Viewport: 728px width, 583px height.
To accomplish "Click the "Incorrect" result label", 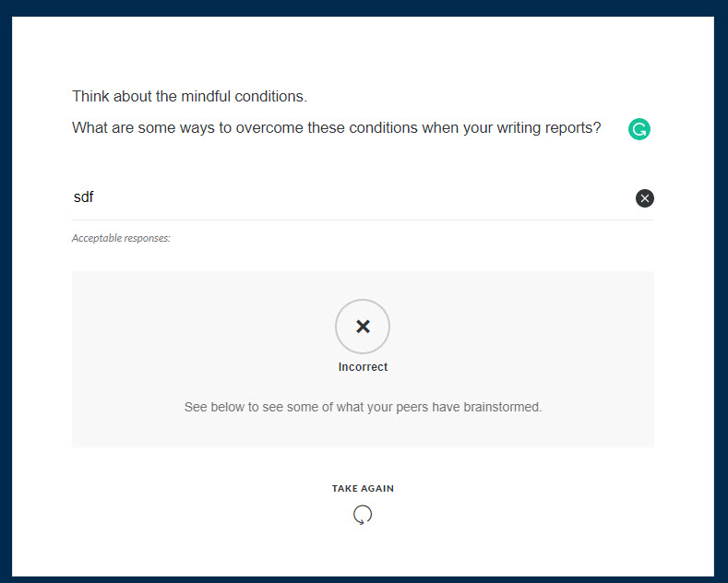I will tap(363, 367).
